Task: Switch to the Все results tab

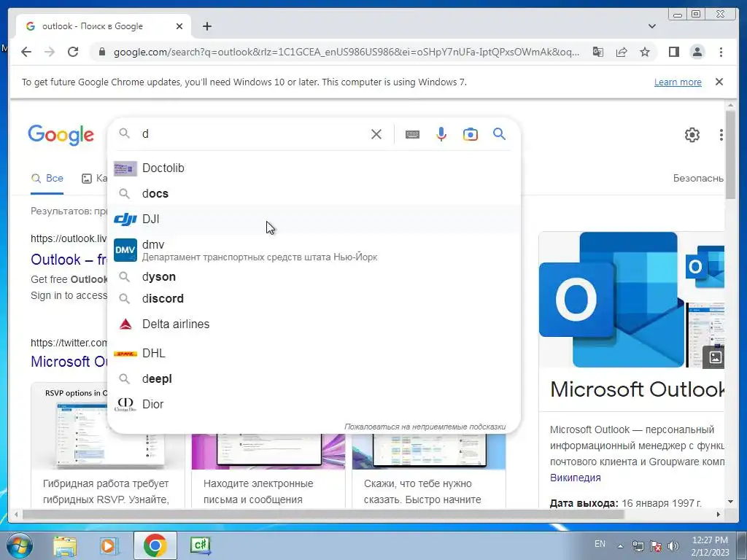Action: (x=47, y=179)
